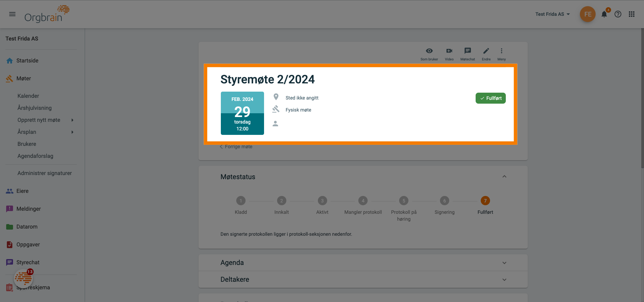Image resolution: width=644 pixels, height=302 pixels.
Task: Click Test Frida AS sidebar heading
Action: click(22, 39)
